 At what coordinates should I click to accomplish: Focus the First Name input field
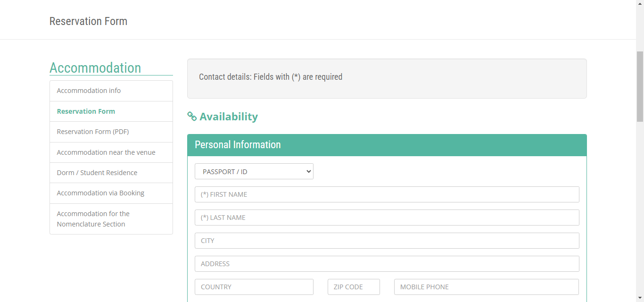point(387,194)
